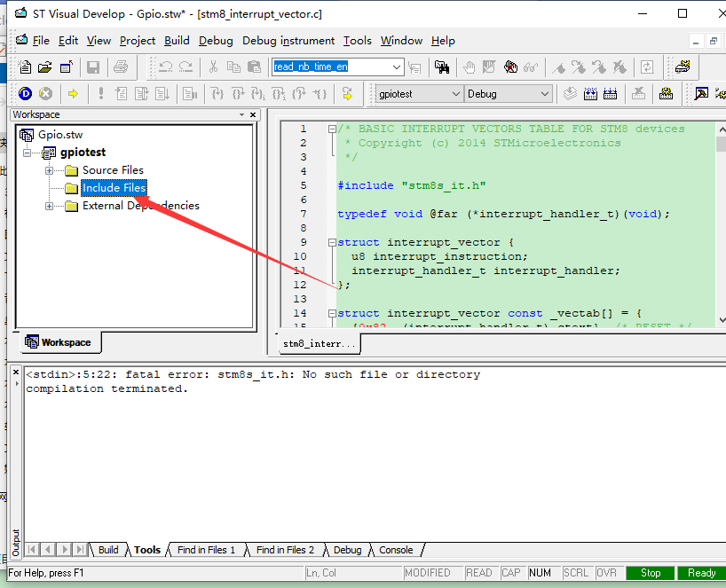Click the step into braces icon
The image size is (726, 588).
pyautogui.click(x=217, y=94)
